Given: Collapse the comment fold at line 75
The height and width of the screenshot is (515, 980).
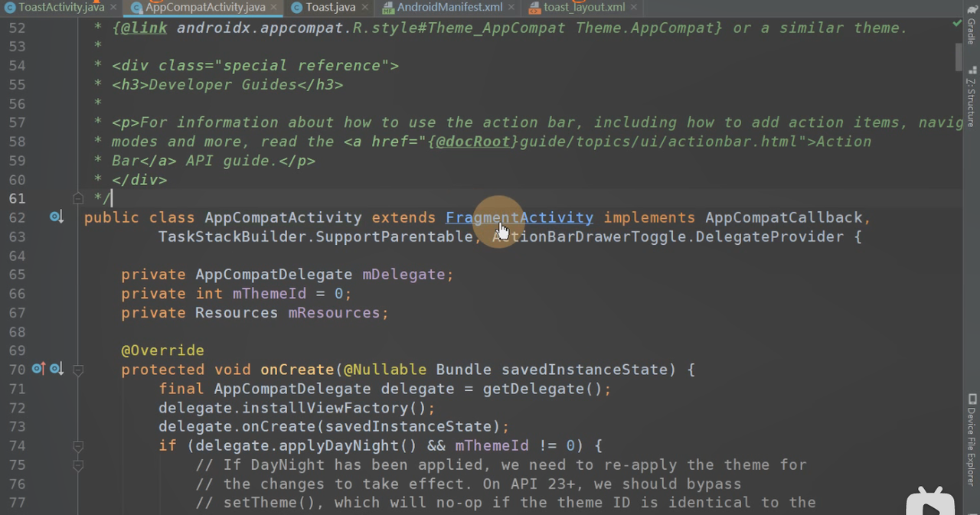Looking at the screenshot, I should (x=78, y=464).
